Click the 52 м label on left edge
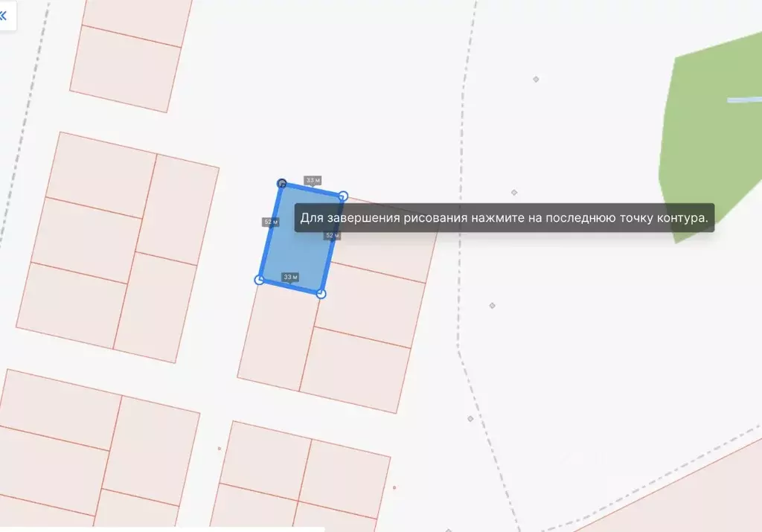This screenshot has width=762, height=532. pyautogui.click(x=270, y=222)
